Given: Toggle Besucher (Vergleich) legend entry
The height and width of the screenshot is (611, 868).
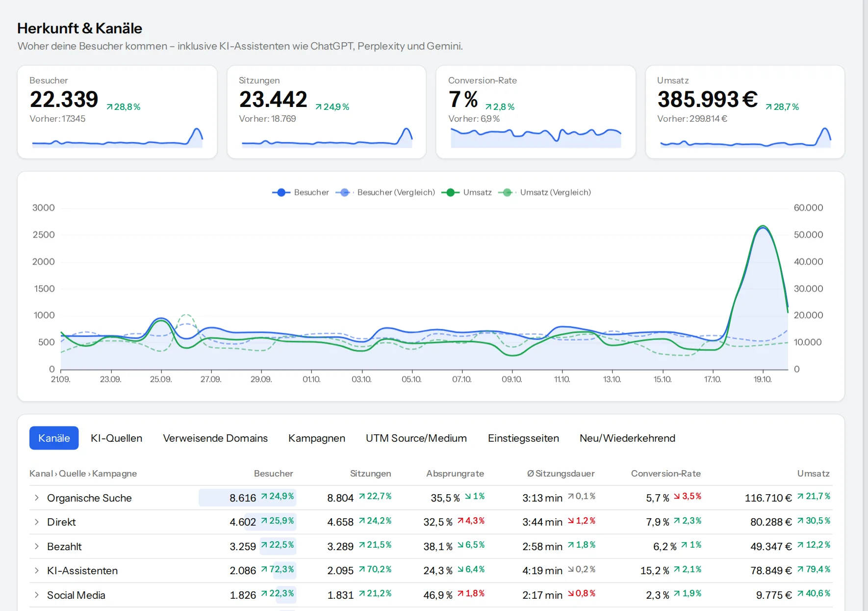Looking at the screenshot, I should pos(385,192).
